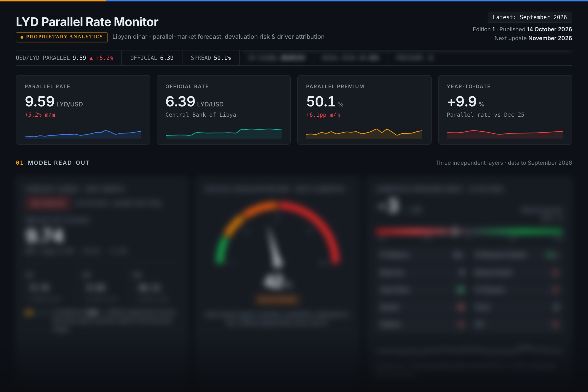This screenshot has width=588, height=392.
Task: Click the +5.2% m/m change label
Action: [x=40, y=115]
